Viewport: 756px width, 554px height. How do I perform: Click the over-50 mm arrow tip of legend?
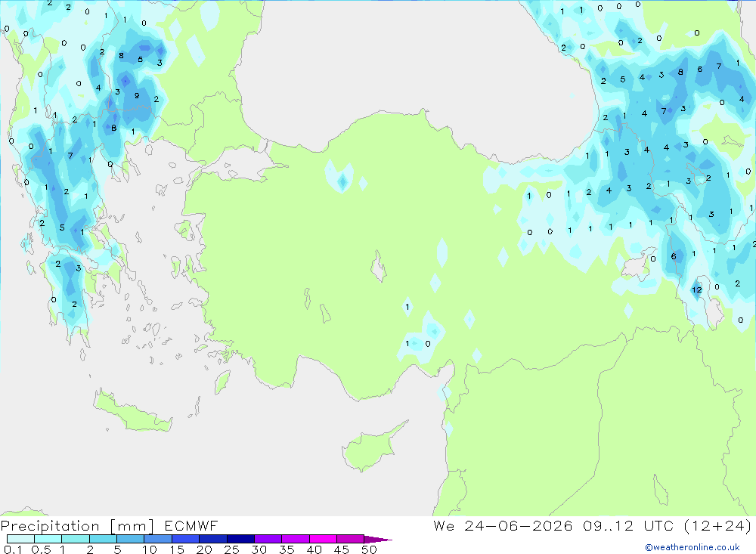379,540
